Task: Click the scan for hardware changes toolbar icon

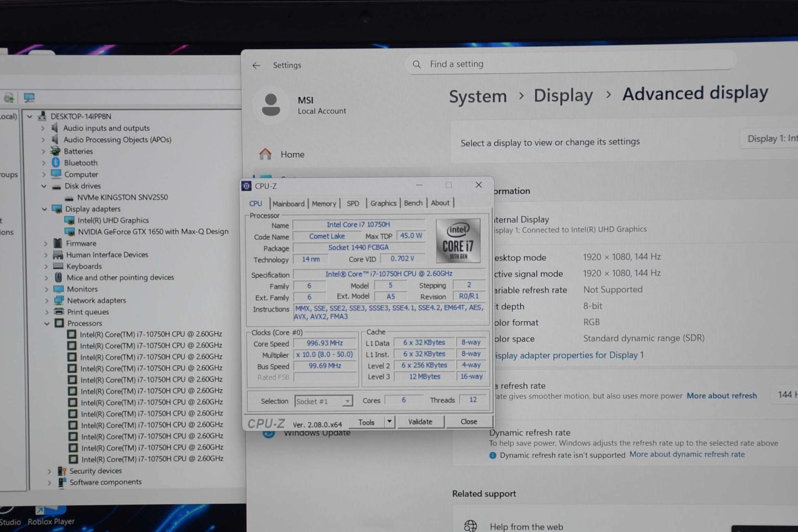Action: [29, 98]
